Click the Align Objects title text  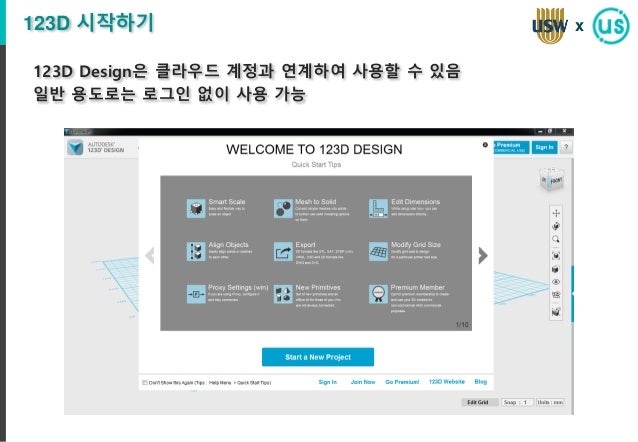228,245
